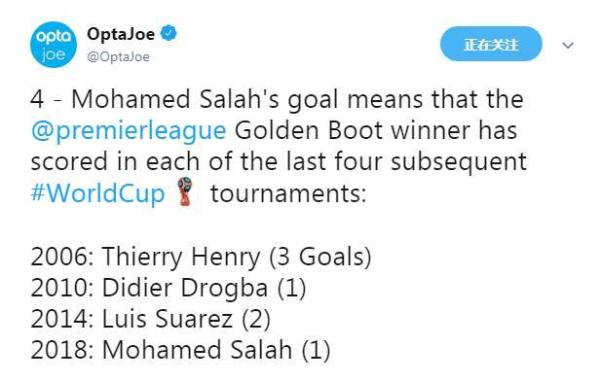The height and width of the screenshot is (381, 600).
Task: Click "(3 Goals)" after Thierry Henry
Action: click(320, 257)
